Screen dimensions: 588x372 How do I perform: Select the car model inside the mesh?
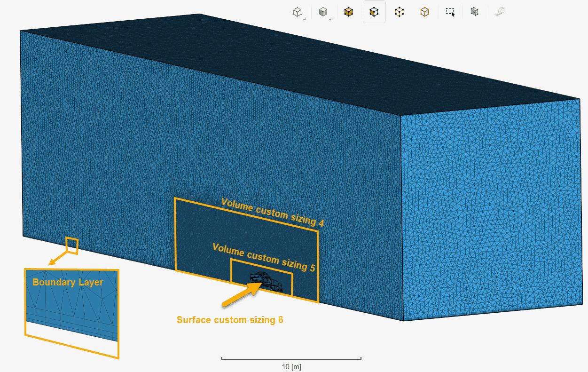pos(267,282)
